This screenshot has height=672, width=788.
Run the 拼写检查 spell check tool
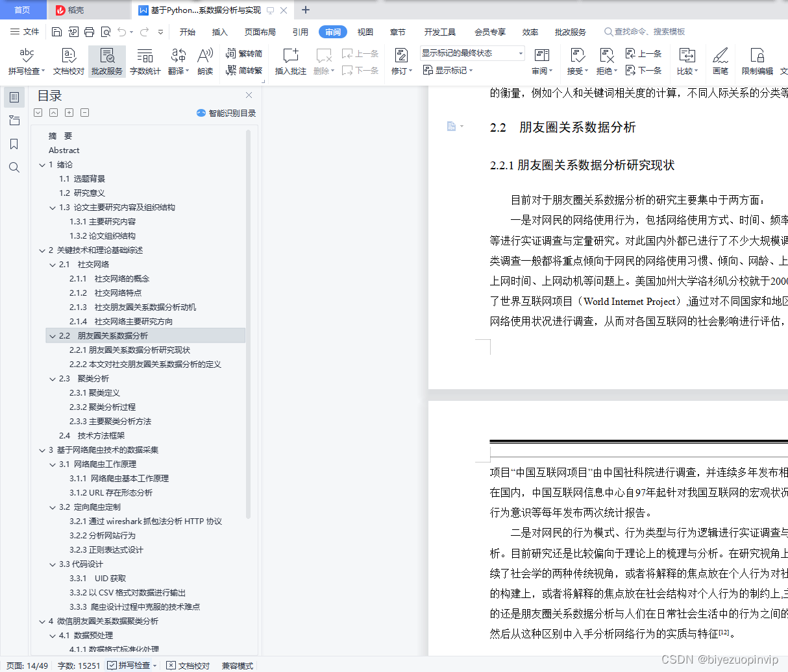(26, 61)
